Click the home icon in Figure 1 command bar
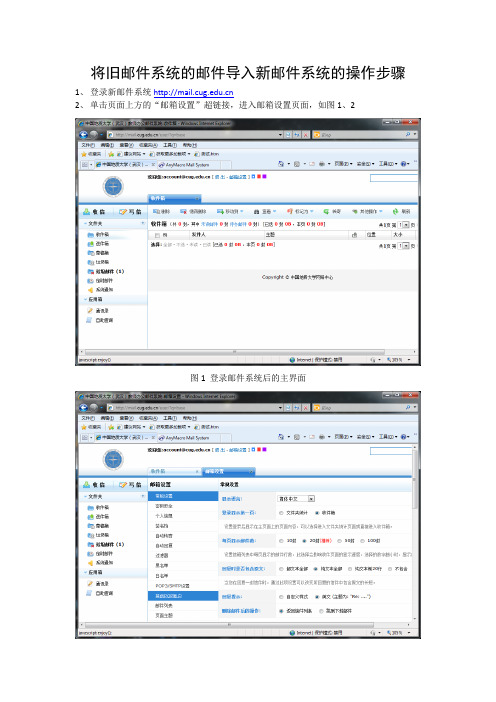 [x=281, y=164]
